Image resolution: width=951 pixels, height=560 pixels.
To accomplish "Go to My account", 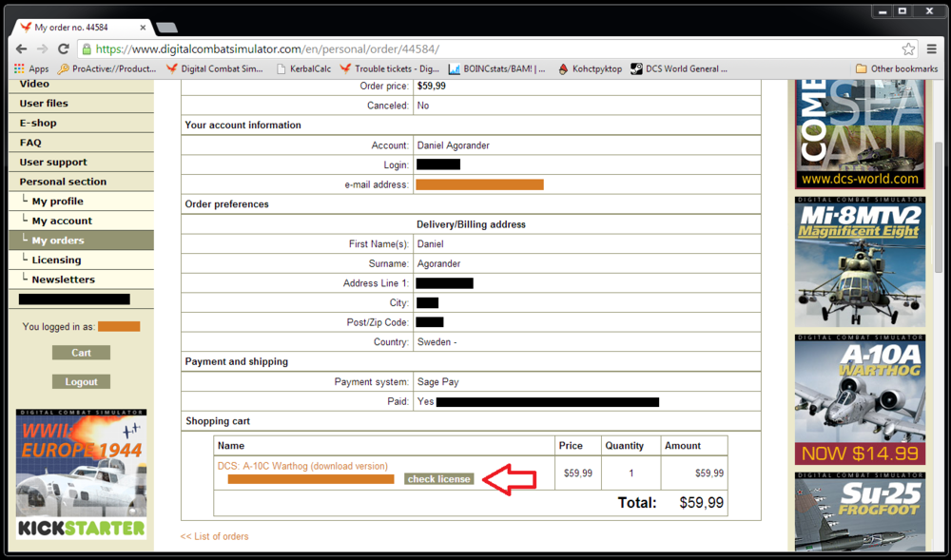I will click(x=81, y=221).
